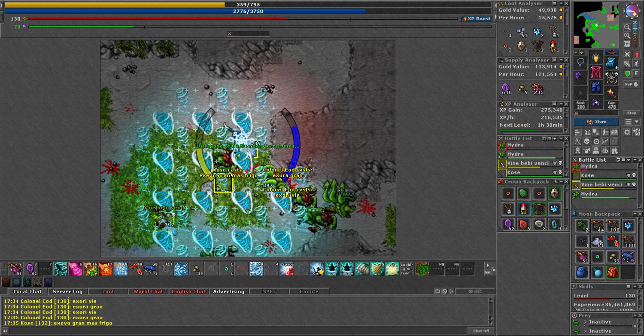644x336 pixels.
Task: Click mushrooms stack 39 in Moon Backpack
Action: (x=613, y=257)
